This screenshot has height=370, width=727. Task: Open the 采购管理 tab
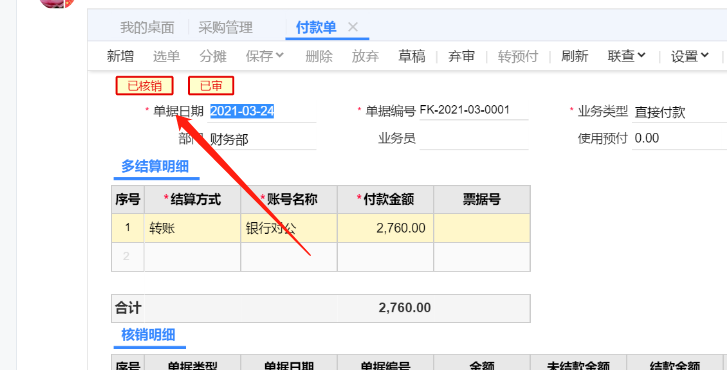click(225, 27)
